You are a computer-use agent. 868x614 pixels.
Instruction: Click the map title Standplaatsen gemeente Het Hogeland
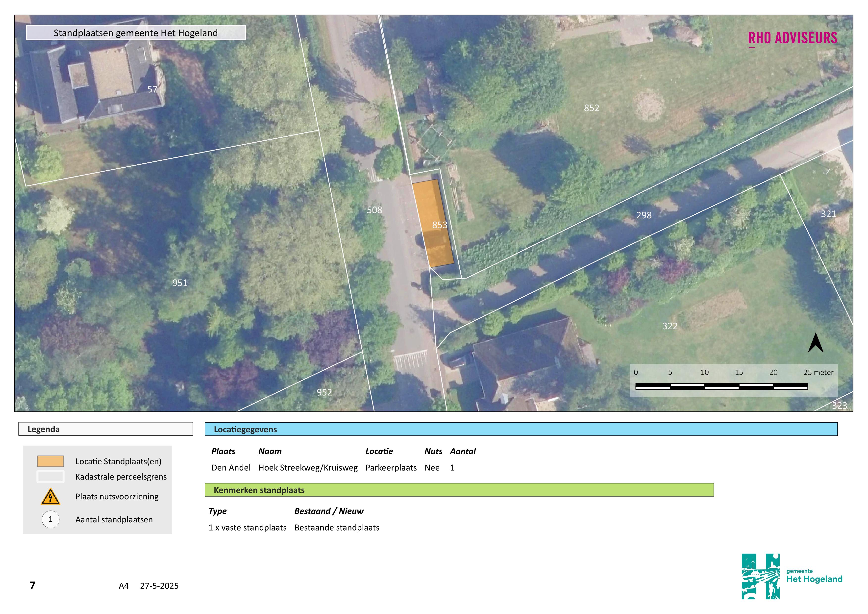[x=136, y=33]
